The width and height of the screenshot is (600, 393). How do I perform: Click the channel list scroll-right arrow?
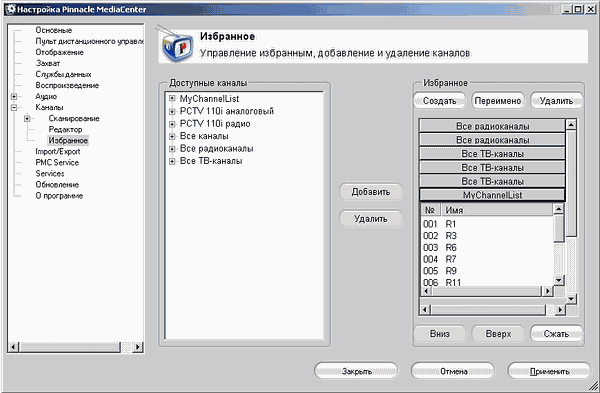(548, 291)
